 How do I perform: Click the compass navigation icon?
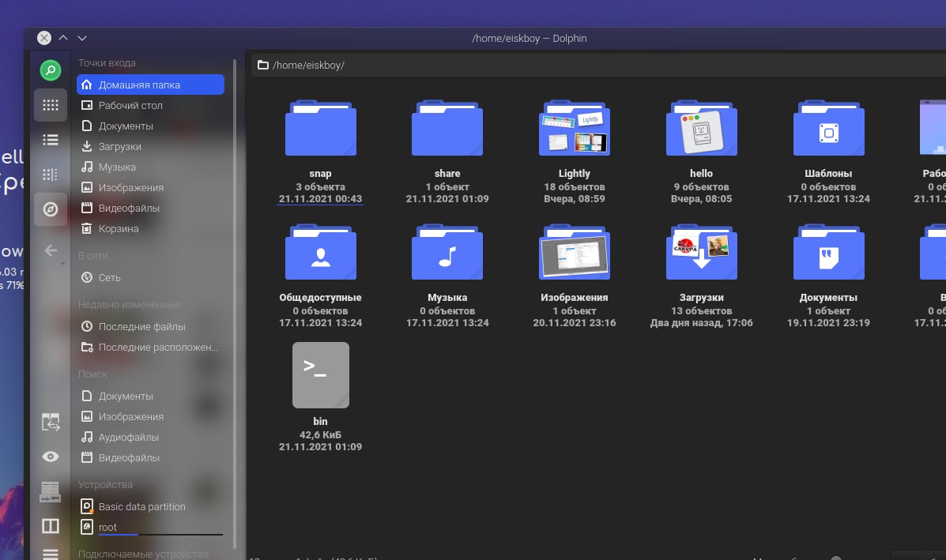[50, 209]
